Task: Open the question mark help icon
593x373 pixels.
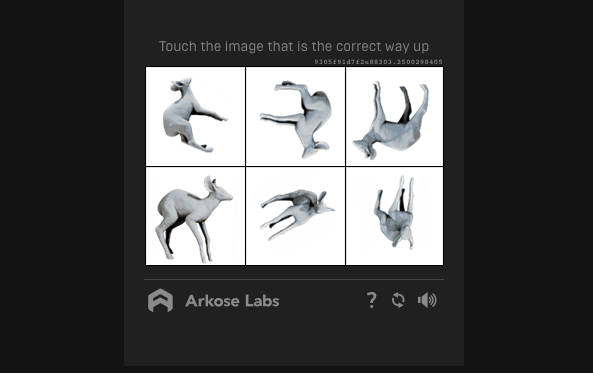Action: click(372, 300)
